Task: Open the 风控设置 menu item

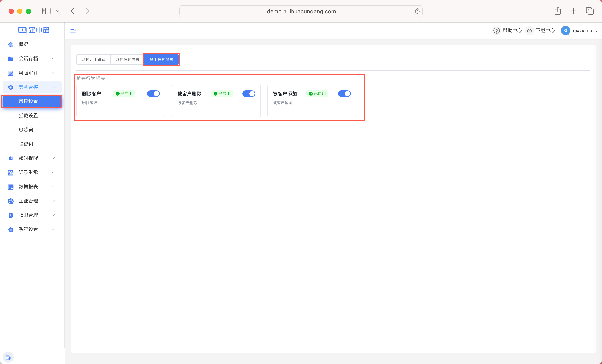Action: 32,101
